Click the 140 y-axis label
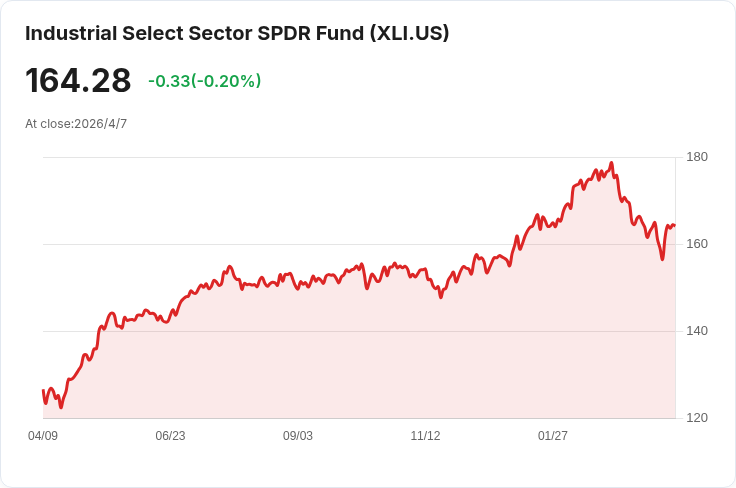The image size is (736, 488). (x=697, y=331)
